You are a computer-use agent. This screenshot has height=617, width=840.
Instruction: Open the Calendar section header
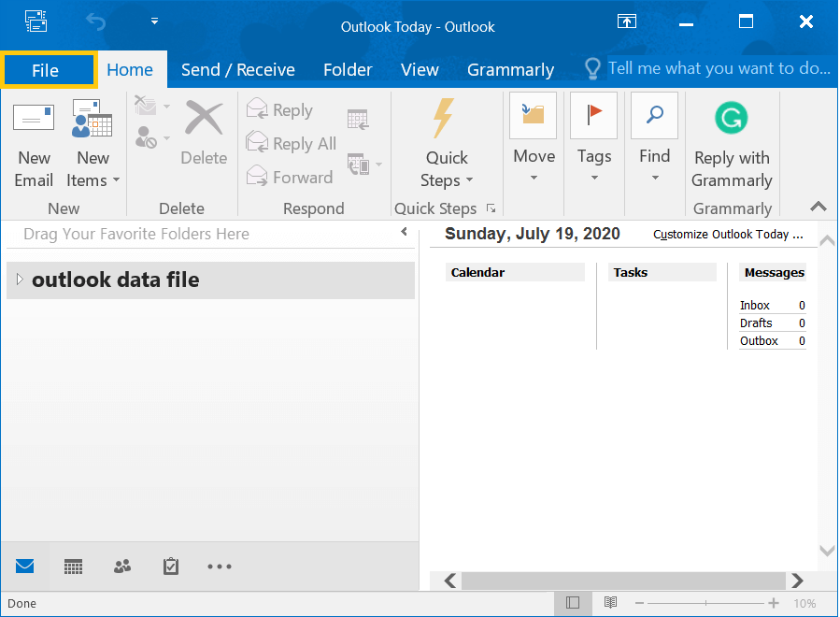[x=515, y=272]
